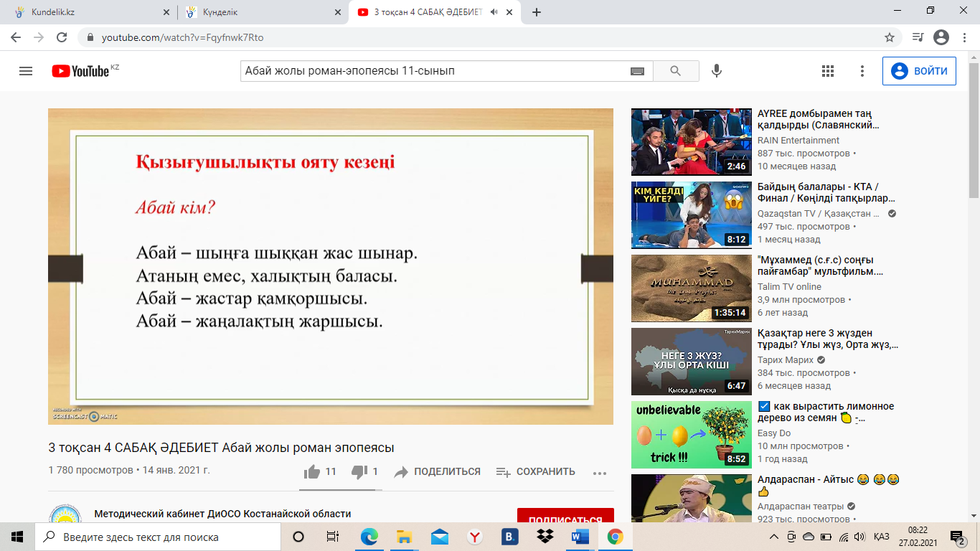Open the taskbar volume control
Image resolution: width=980 pixels, height=551 pixels.
(860, 537)
